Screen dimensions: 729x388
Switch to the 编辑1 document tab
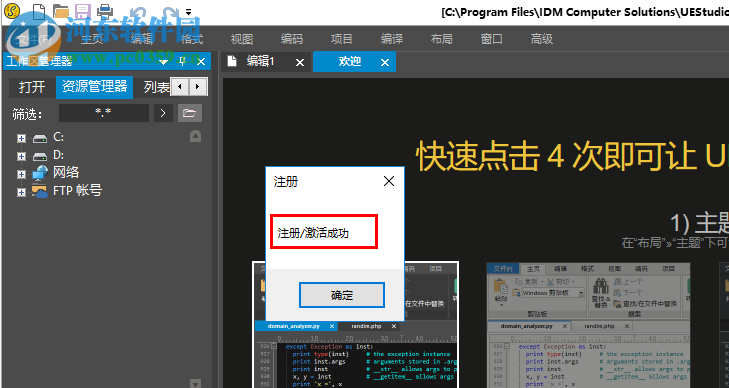coord(261,61)
